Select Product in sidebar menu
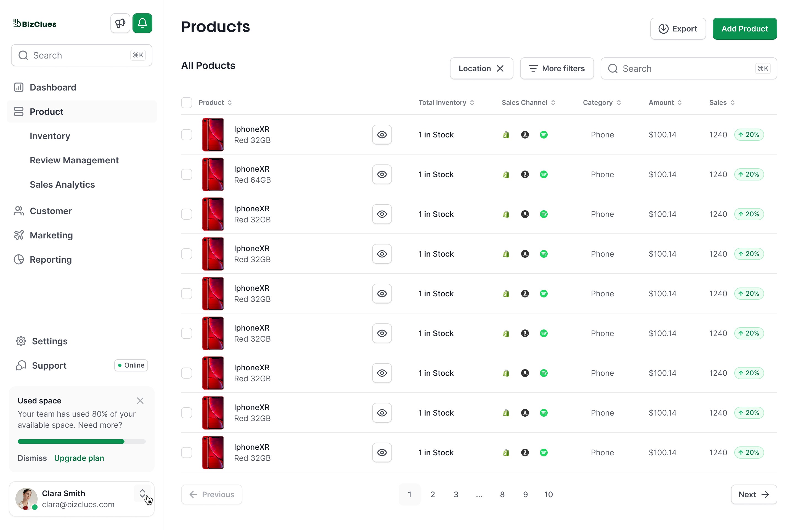Image resolution: width=795 pixels, height=532 pixels. pos(82,112)
